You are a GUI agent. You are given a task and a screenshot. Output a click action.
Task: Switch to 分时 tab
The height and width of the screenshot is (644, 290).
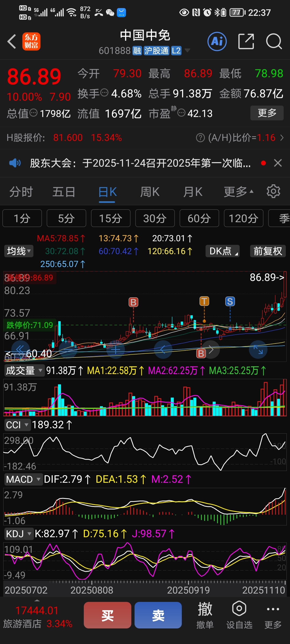21,192
